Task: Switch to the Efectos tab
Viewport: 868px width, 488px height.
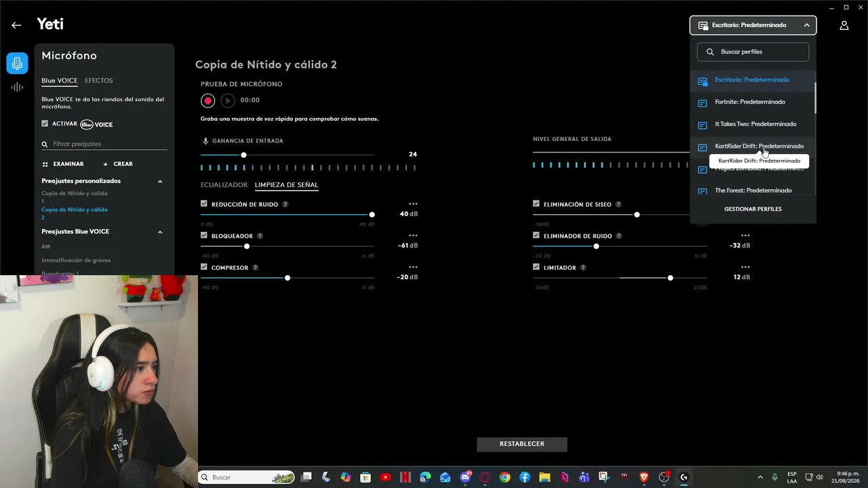Action: [x=99, y=81]
